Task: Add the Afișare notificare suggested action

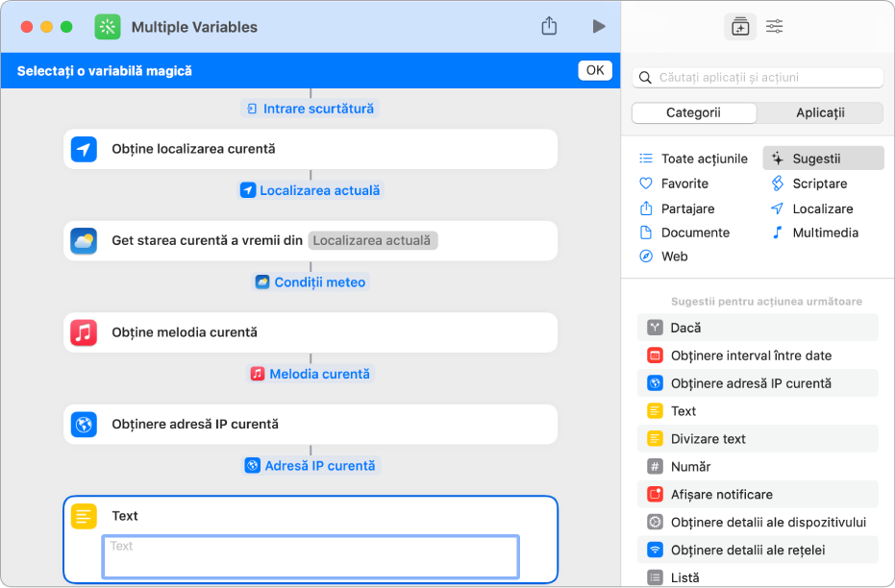Action: tap(758, 495)
